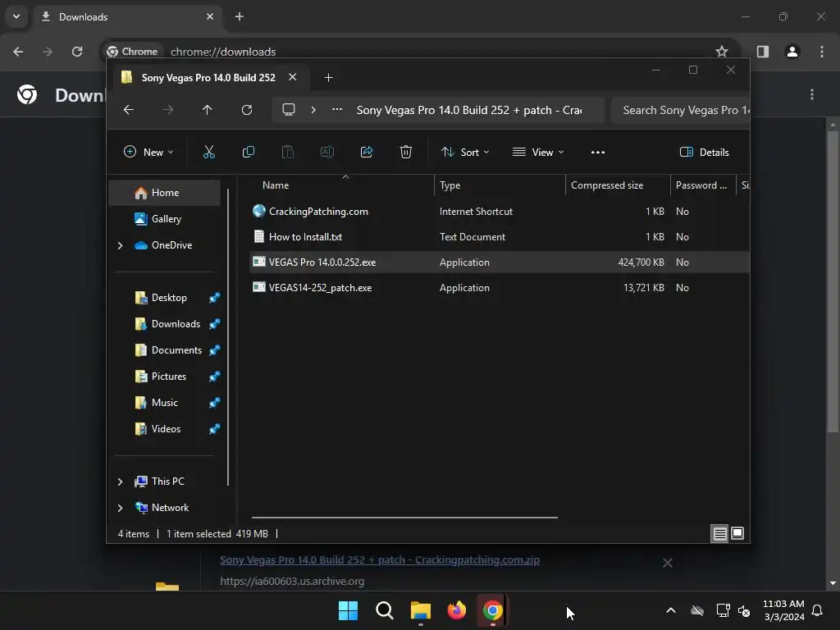Open the pinned Videos folder
This screenshot has width=840, height=630.
click(164, 429)
